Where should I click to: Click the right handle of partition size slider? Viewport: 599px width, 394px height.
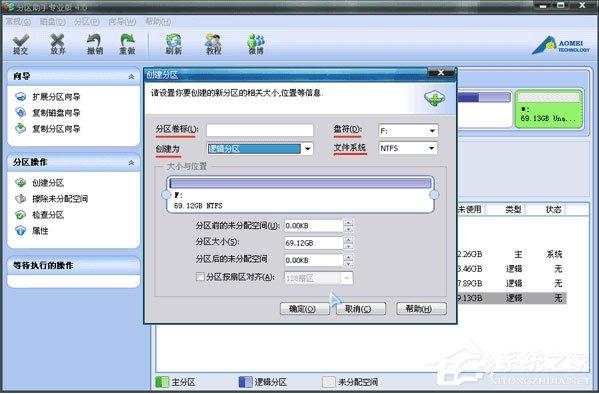(x=434, y=195)
